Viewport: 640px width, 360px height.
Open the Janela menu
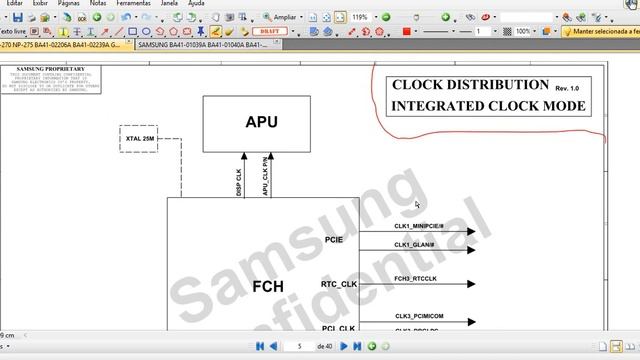(169, 3)
